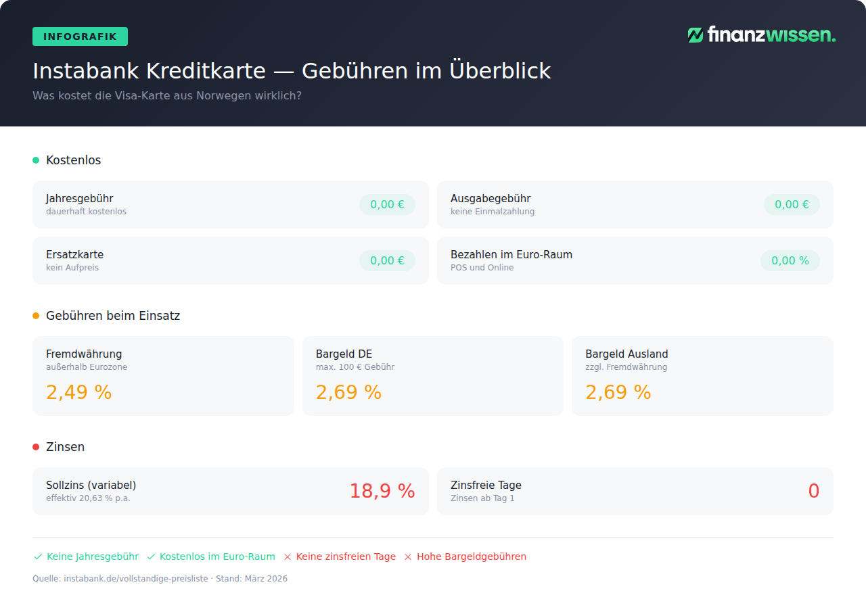This screenshot has height=616, width=866.
Task: Toggle the 0,00 € pill on Ersatzkarte
Action: (x=387, y=260)
